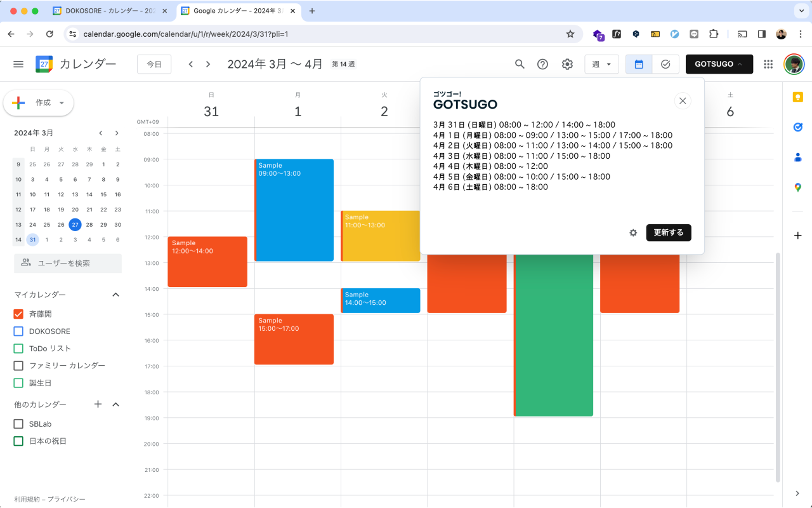Click the 今日 today button

pyautogui.click(x=154, y=64)
